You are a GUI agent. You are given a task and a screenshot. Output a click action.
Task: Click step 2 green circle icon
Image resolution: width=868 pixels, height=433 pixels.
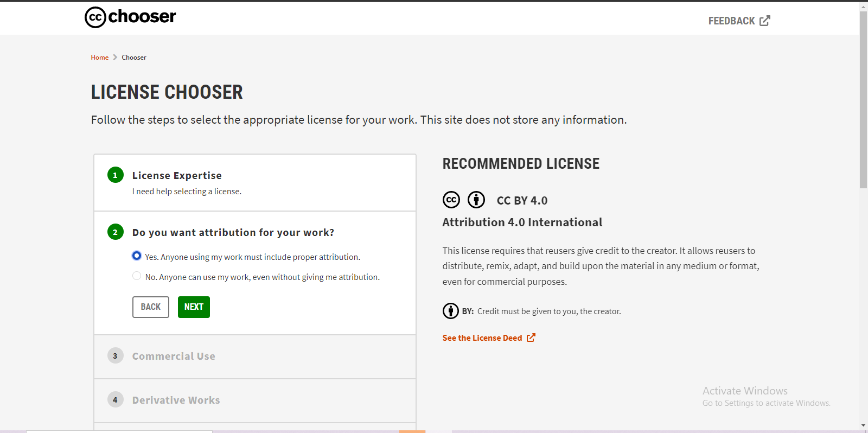115,232
